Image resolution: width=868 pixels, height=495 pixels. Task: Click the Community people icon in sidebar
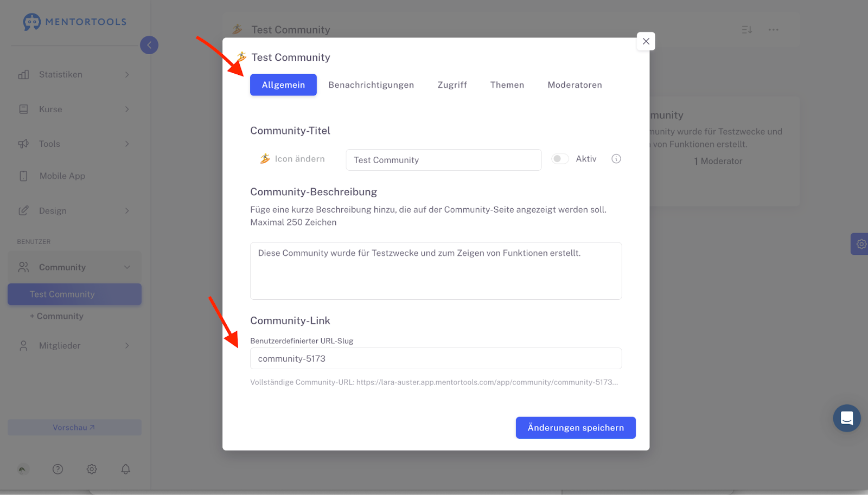23,267
